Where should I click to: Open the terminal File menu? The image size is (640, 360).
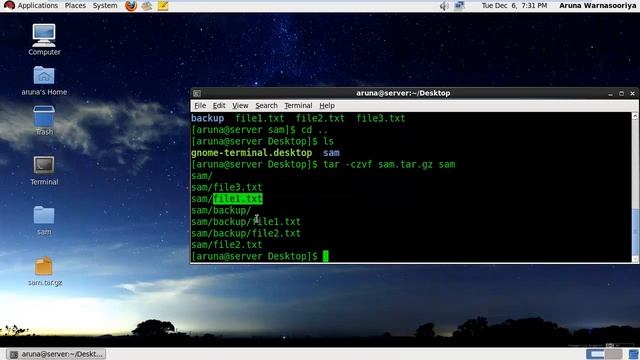[200, 106]
